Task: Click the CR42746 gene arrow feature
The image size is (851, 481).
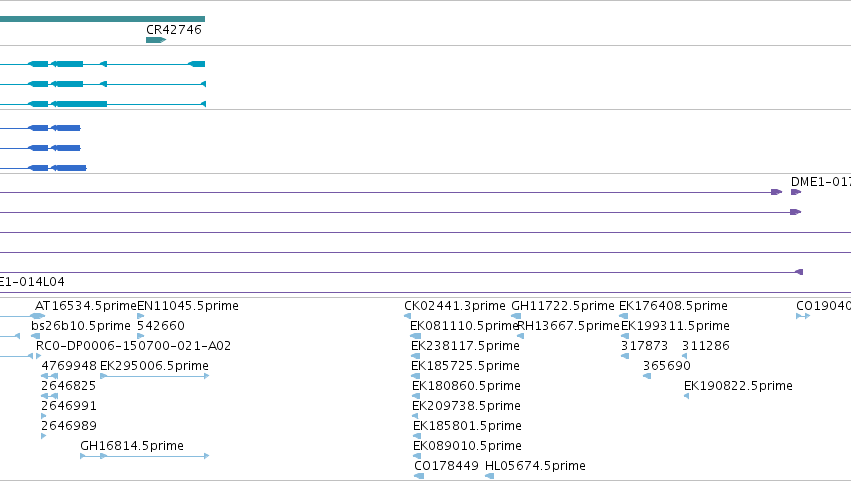Action: tap(156, 40)
